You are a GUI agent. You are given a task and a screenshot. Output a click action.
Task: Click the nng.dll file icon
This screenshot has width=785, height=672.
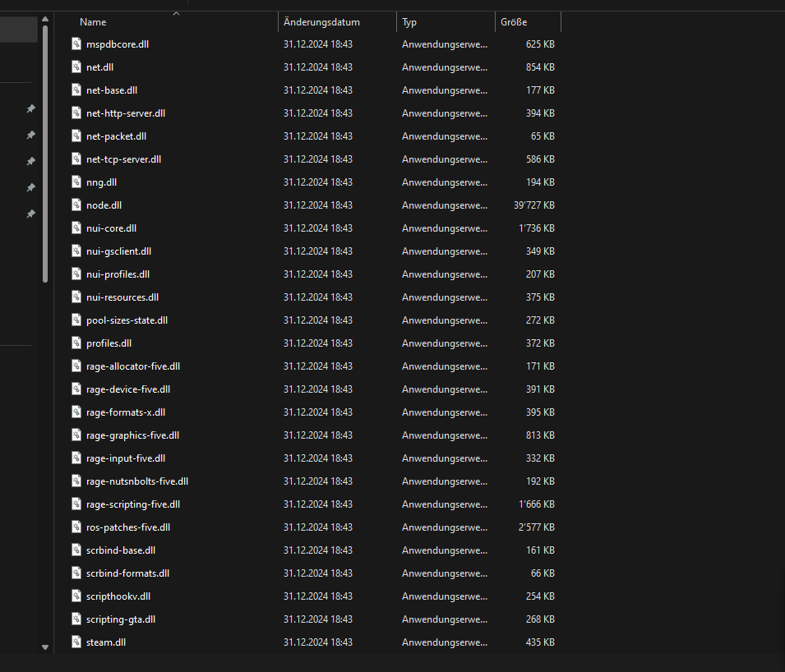76,182
